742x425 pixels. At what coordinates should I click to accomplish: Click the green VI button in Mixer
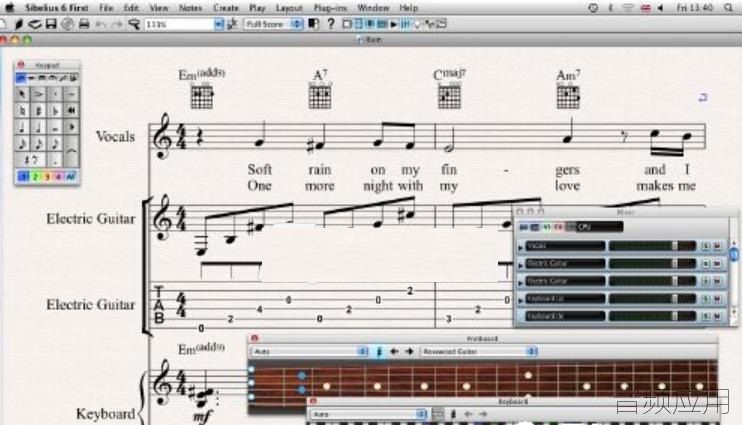tap(547, 227)
